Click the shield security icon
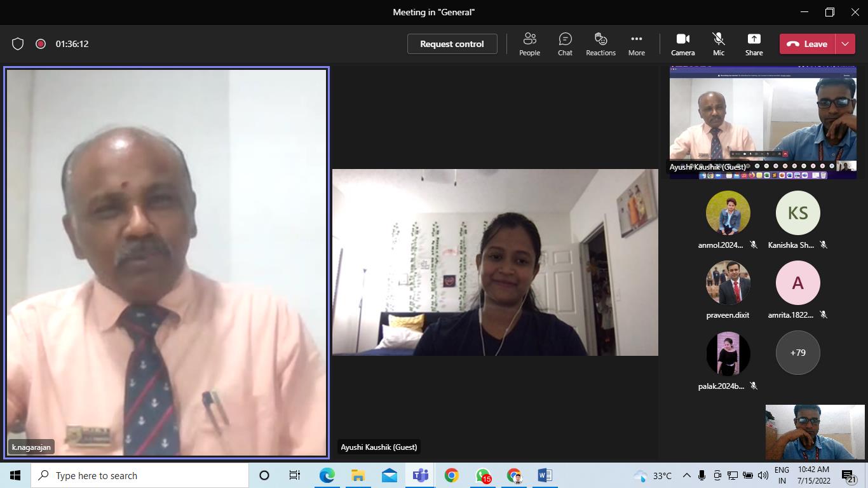The width and height of the screenshot is (868, 488). 18,44
